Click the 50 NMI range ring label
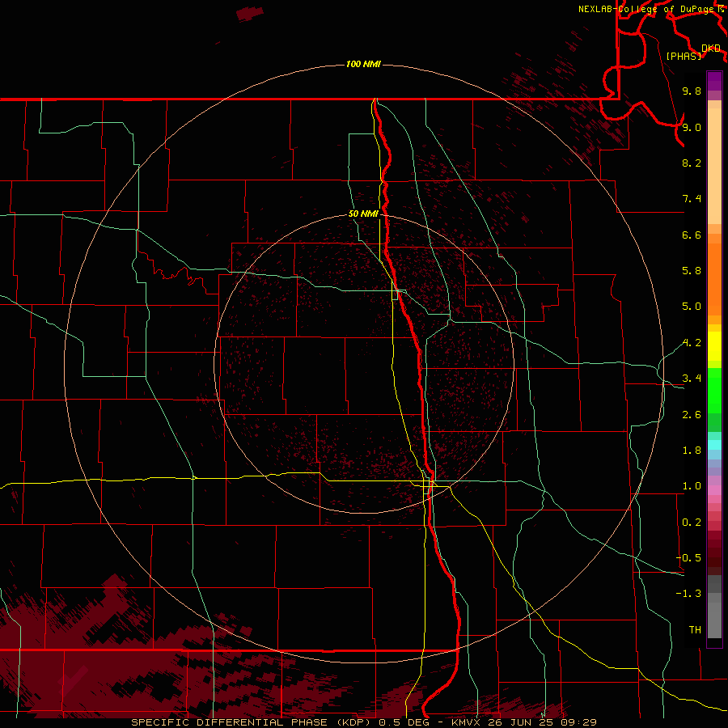 (x=363, y=214)
